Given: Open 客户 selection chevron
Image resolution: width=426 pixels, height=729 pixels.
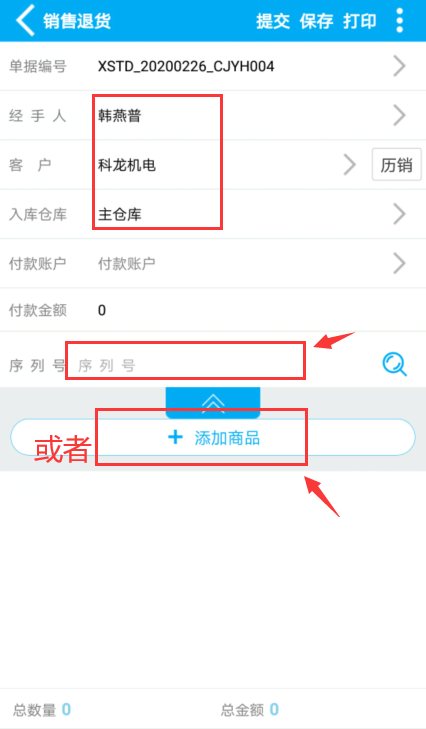Looking at the screenshot, I should pyautogui.click(x=350, y=165).
